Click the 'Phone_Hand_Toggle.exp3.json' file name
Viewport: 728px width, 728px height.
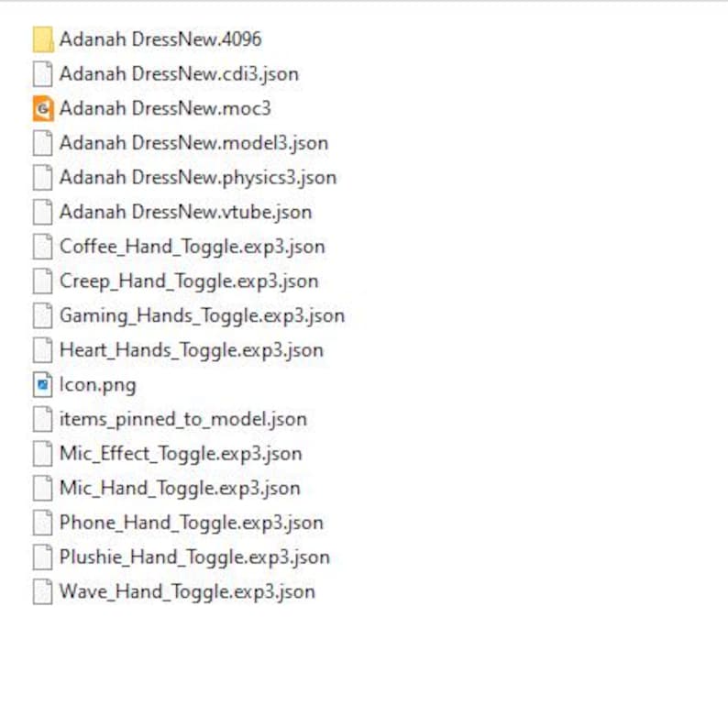(192, 524)
